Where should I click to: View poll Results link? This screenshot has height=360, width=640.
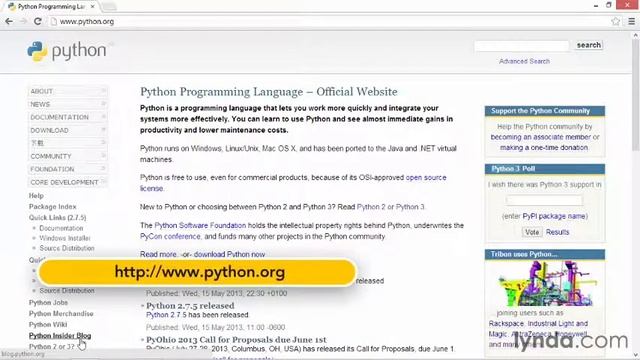point(557,232)
